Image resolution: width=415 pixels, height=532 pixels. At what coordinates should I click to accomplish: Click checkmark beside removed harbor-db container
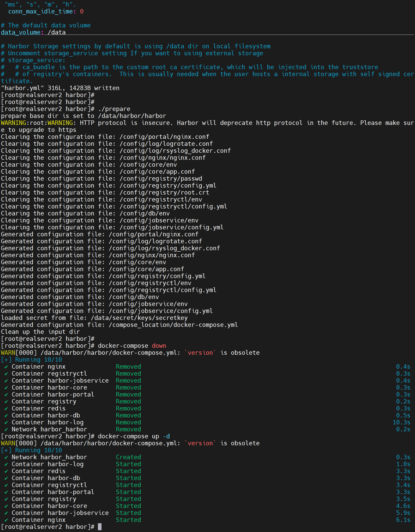[x=6, y=416]
